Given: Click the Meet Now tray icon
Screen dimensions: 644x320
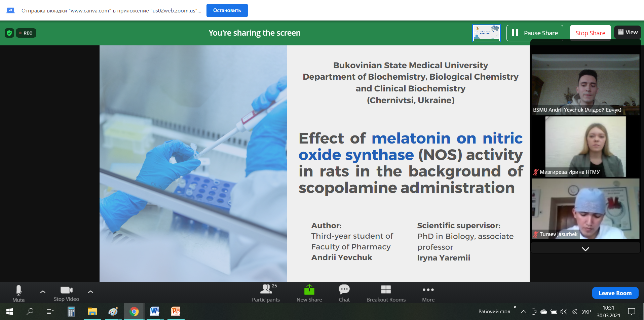Looking at the screenshot, I should coord(534,312).
